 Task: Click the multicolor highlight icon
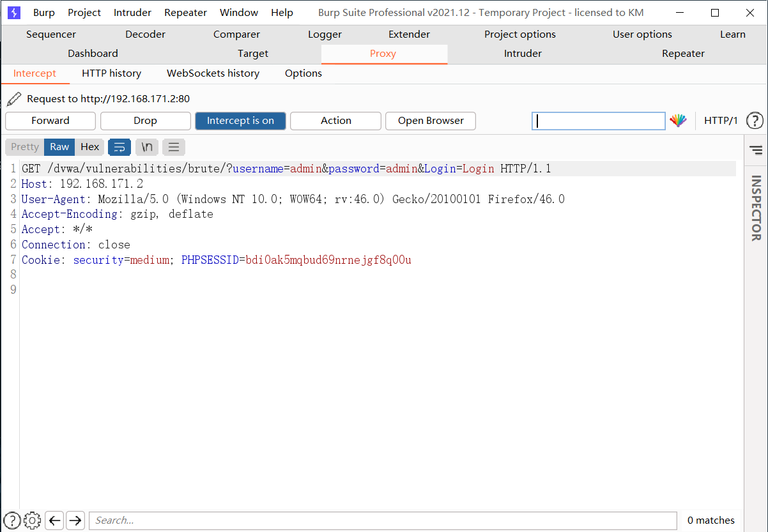coord(678,121)
